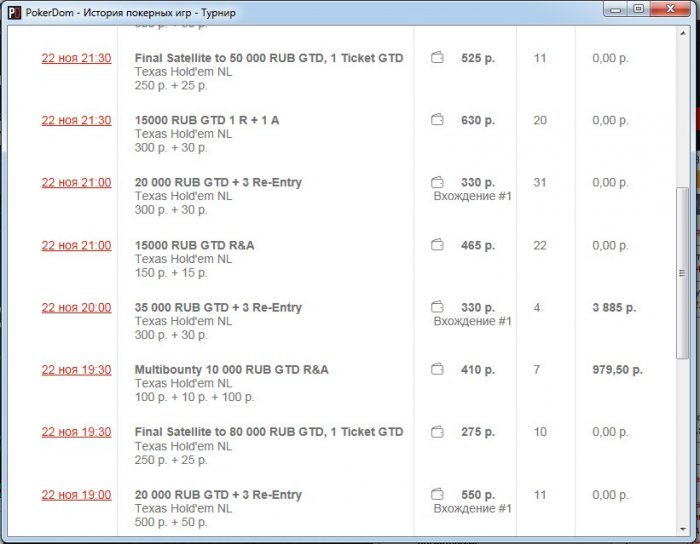The width and height of the screenshot is (700, 544).
Task: Click the buy-in total '275 р.'
Action: click(478, 432)
